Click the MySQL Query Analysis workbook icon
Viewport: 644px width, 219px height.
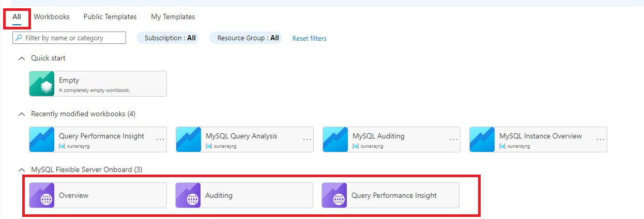[x=189, y=139]
